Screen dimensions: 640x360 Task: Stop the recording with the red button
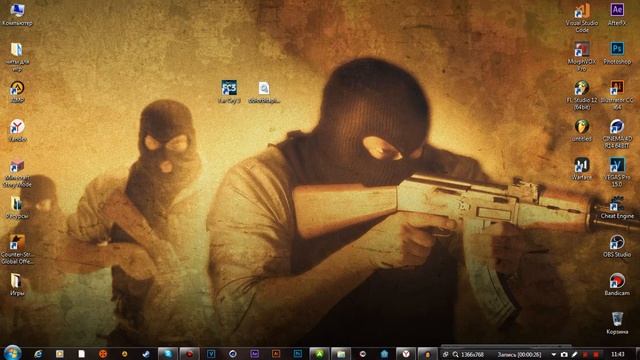click(596, 354)
